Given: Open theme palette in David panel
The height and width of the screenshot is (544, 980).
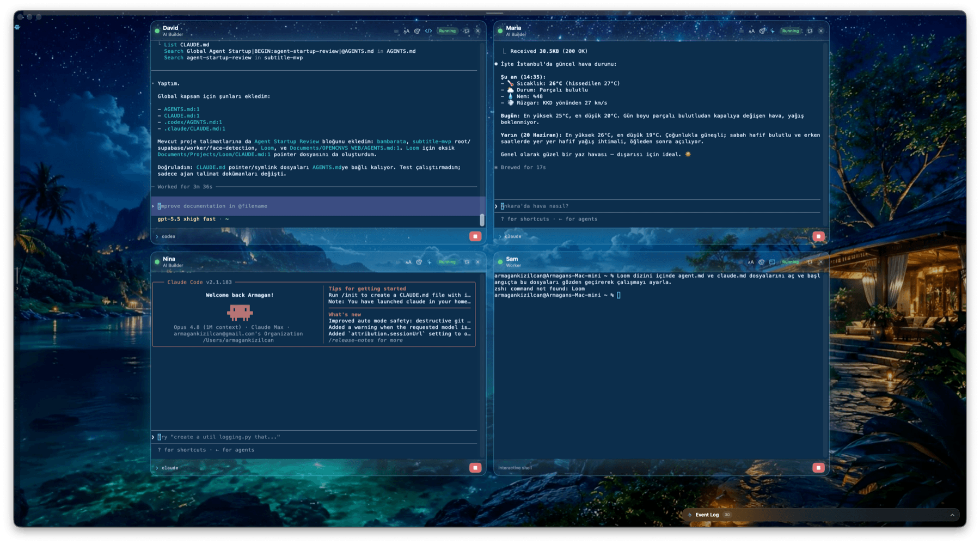Looking at the screenshot, I should (417, 31).
